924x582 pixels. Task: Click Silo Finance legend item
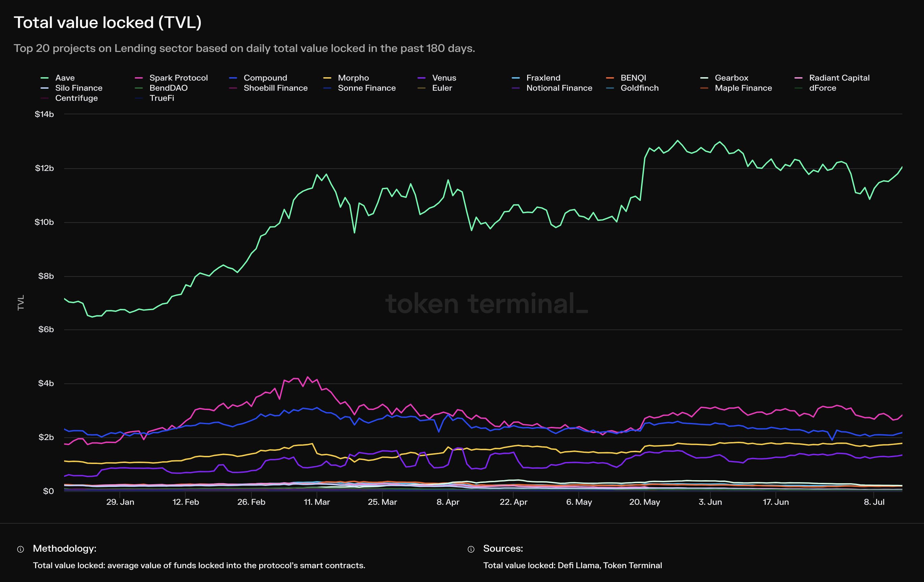point(78,88)
